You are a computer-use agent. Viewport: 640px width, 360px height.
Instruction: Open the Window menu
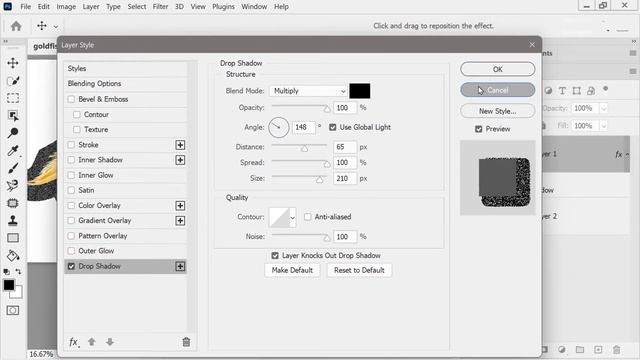[254, 7]
